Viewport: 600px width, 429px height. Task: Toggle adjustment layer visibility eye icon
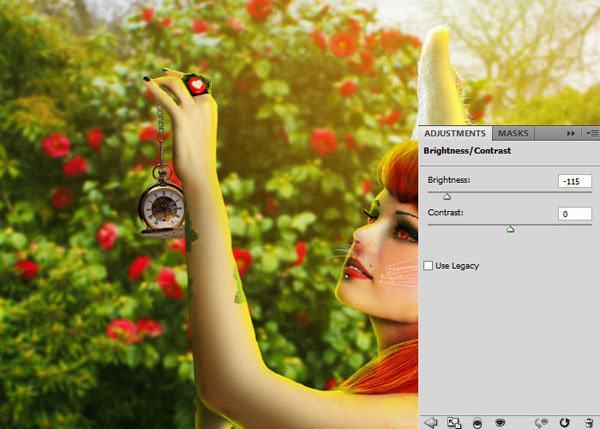tap(500, 422)
